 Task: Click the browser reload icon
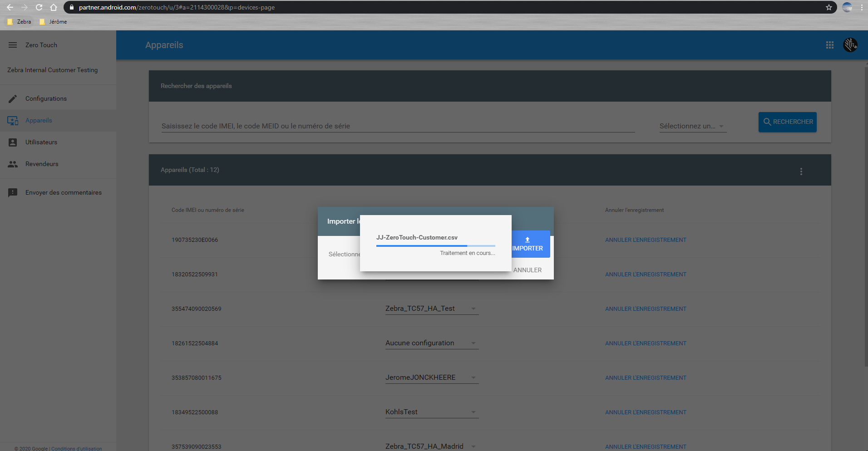click(39, 7)
